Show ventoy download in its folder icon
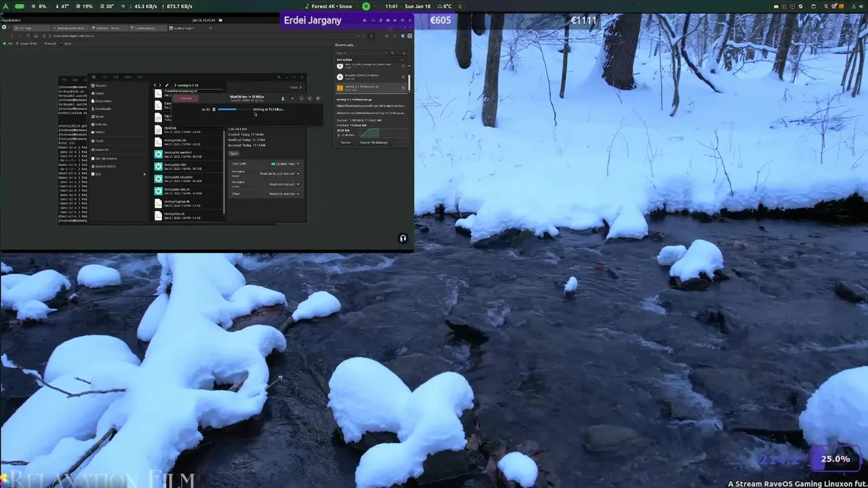 click(403, 88)
